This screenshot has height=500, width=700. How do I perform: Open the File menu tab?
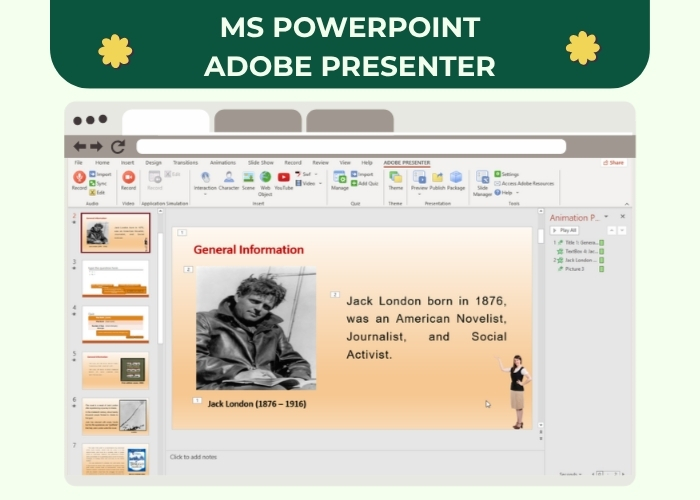click(x=79, y=162)
